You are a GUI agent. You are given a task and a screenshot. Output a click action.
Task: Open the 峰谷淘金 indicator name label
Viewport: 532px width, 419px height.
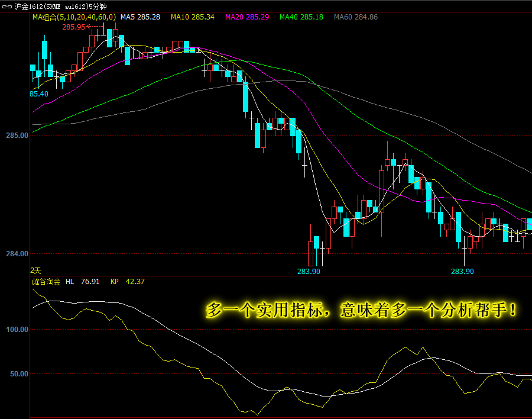(x=46, y=282)
